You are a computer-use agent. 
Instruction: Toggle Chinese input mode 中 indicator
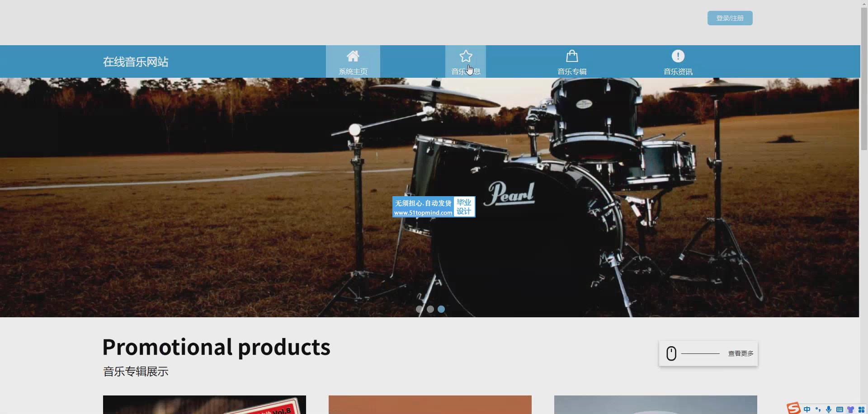[x=807, y=409]
